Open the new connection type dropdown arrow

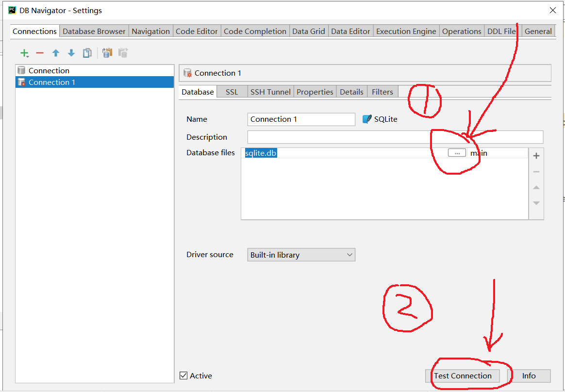tap(28, 56)
